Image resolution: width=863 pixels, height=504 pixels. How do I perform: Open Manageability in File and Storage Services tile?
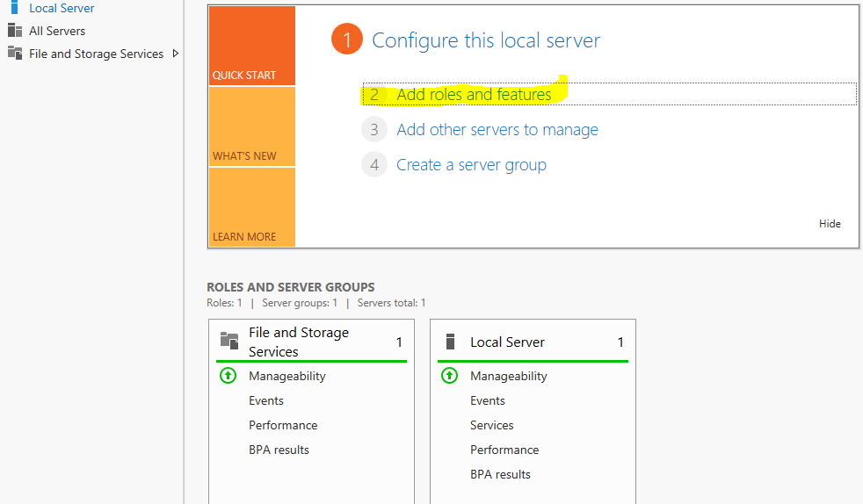286,376
